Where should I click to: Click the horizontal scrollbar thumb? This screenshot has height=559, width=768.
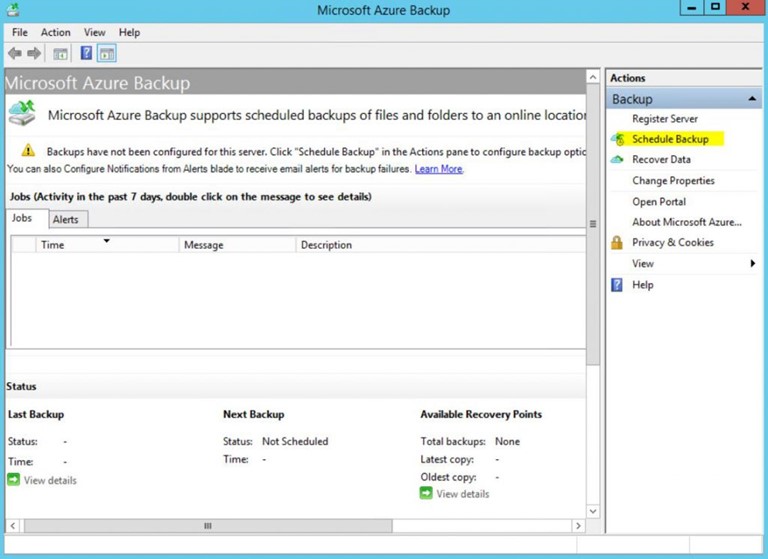pyautogui.click(x=208, y=526)
